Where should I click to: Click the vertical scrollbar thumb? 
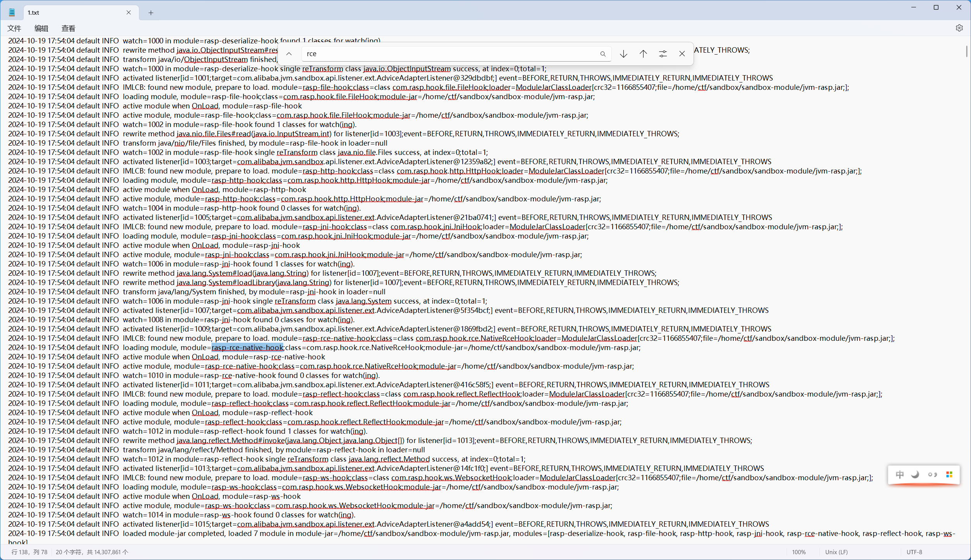tap(967, 52)
